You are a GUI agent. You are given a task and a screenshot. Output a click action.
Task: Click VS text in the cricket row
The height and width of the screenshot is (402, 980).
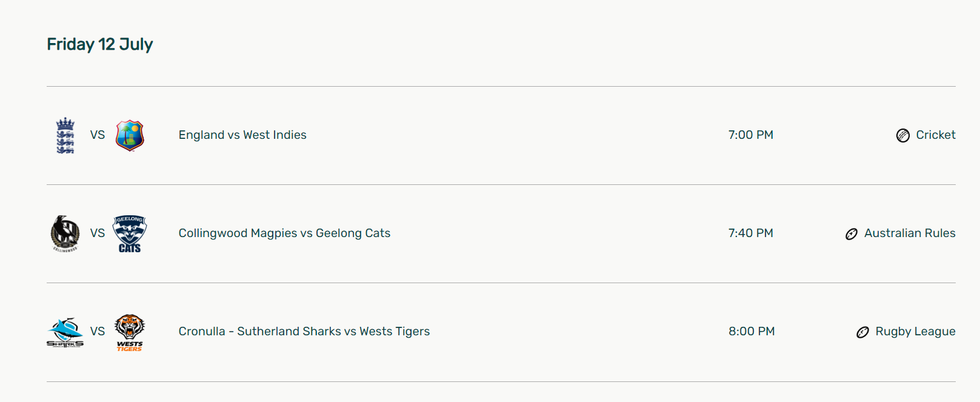(98, 135)
